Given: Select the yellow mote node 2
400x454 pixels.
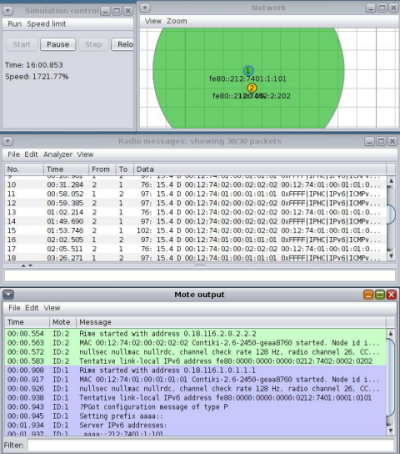Looking at the screenshot, I should coord(252,88).
